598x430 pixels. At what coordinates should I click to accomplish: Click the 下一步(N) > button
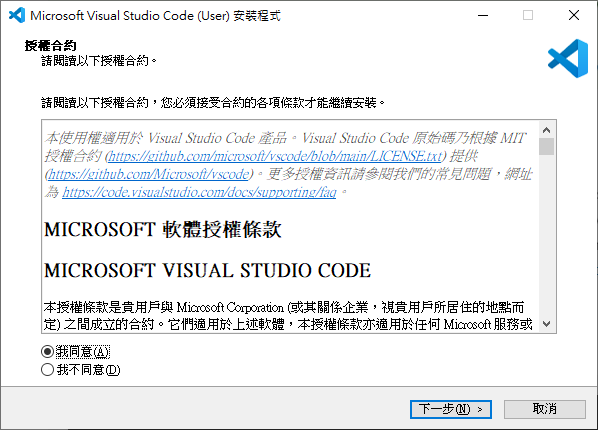coord(451,409)
